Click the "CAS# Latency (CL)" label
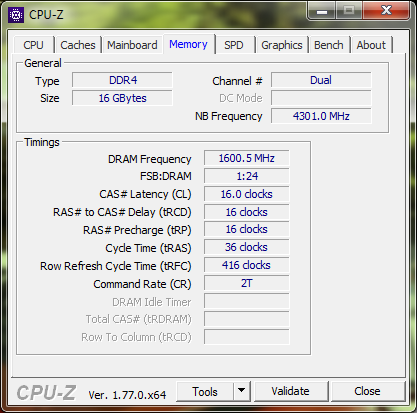This screenshot has width=417, height=413. tap(145, 194)
